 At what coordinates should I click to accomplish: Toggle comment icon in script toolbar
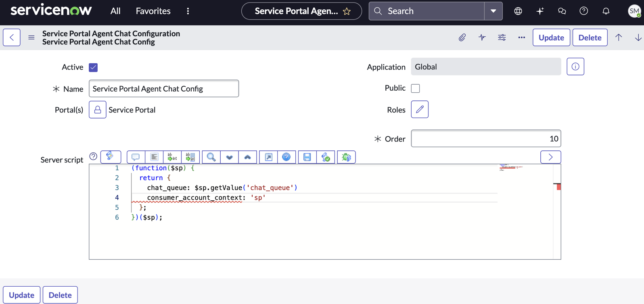click(136, 157)
